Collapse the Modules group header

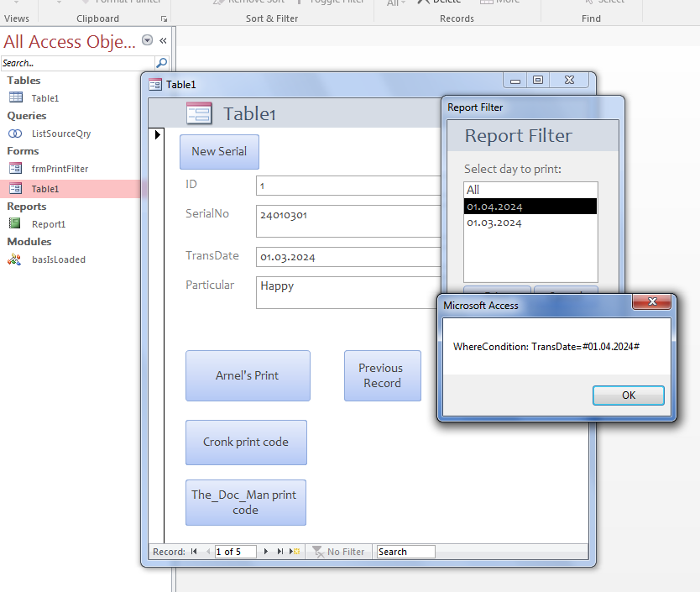click(x=29, y=242)
